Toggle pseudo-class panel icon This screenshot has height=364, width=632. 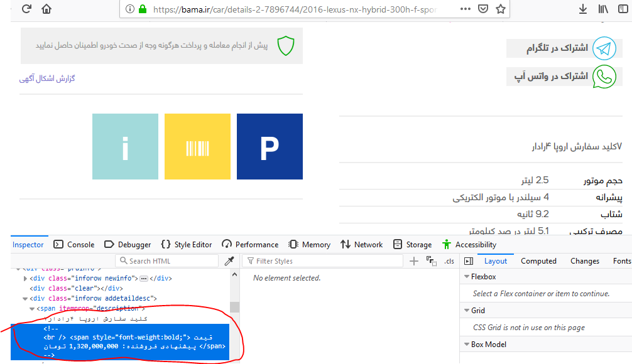pos(432,261)
